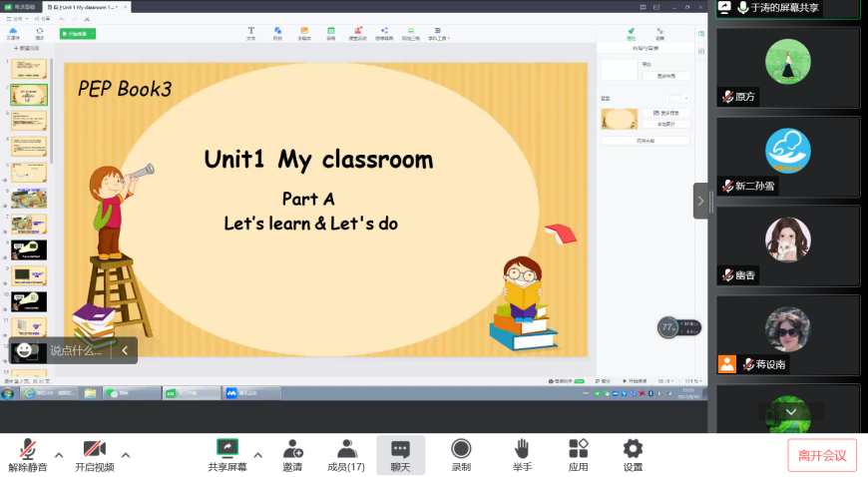Click the 同步 sync icon

pos(39,34)
